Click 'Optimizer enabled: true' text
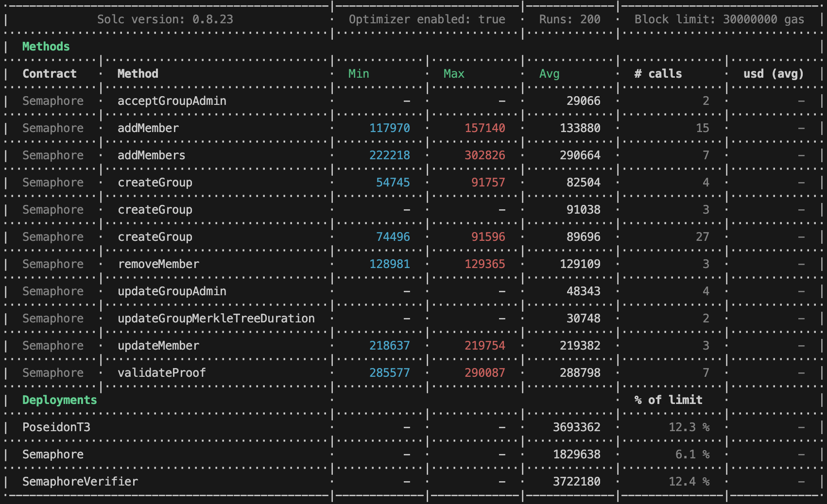 (427, 19)
